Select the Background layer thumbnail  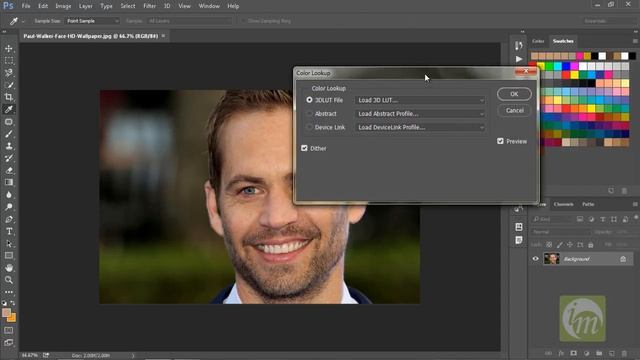click(x=551, y=259)
